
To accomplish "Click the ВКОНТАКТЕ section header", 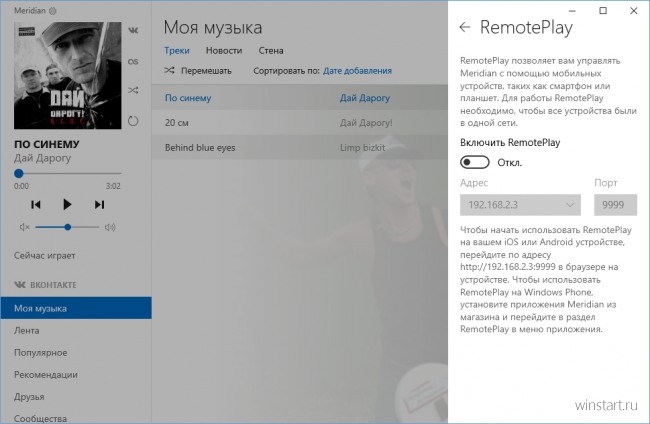I will click(x=46, y=285).
